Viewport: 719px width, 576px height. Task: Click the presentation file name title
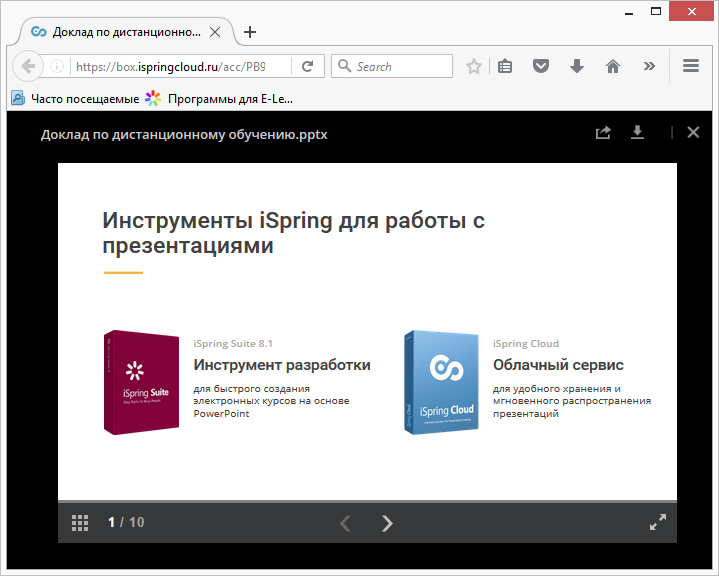coord(184,135)
